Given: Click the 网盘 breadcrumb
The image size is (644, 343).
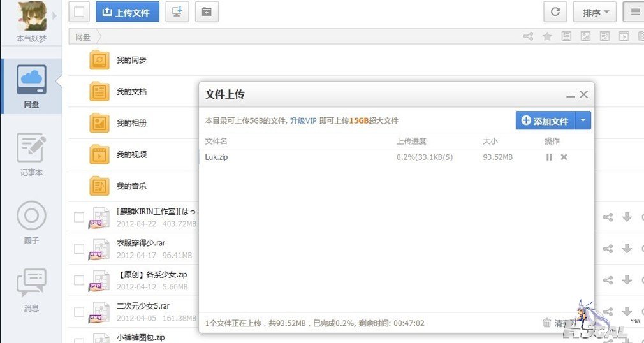Looking at the screenshot, I should [83, 37].
